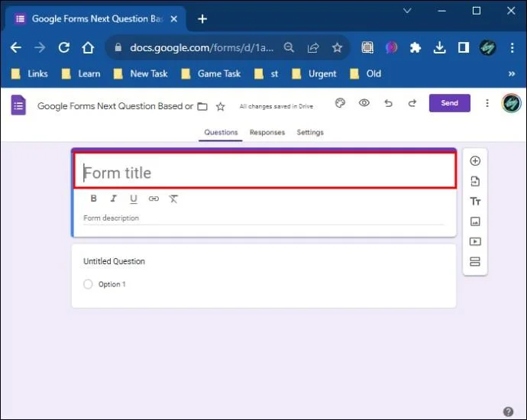The image size is (527, 420).
Task: Close the Google Forms browser tab
Action: (174, 19)
